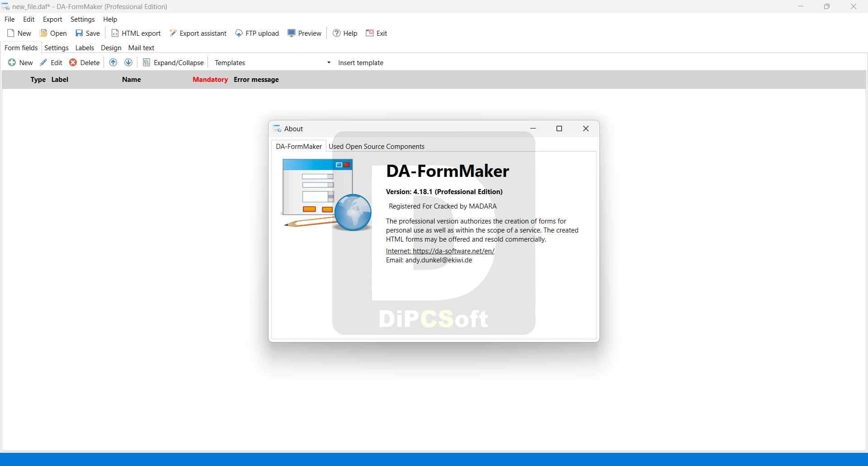Minimize the main DA-FormMaker window
This screenshot has height=466, width=868.
click(x=801, y=6)
